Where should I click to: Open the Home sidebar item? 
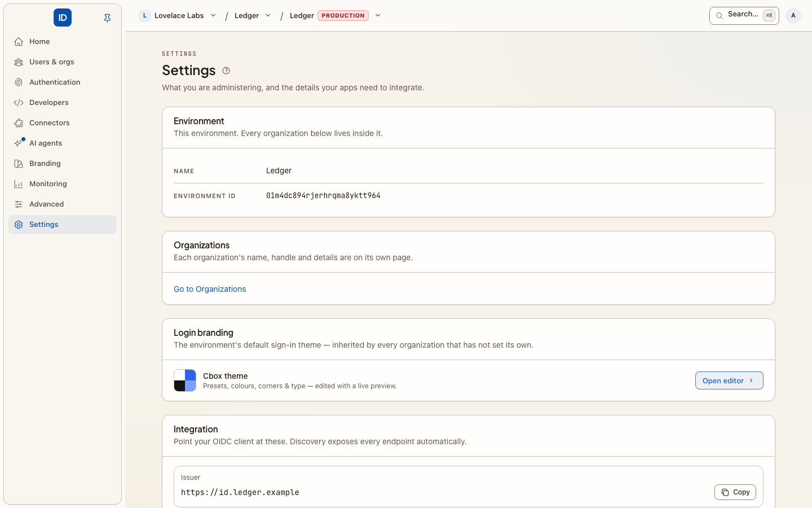click(x=63, y=42)
